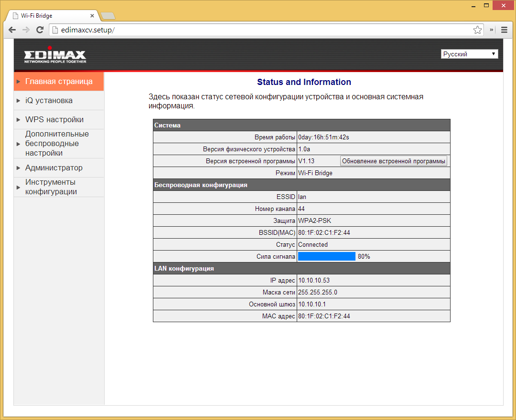Expand arrow beside Главная страница
Screen dimensions: 516x420
click(x=19, y=82)
